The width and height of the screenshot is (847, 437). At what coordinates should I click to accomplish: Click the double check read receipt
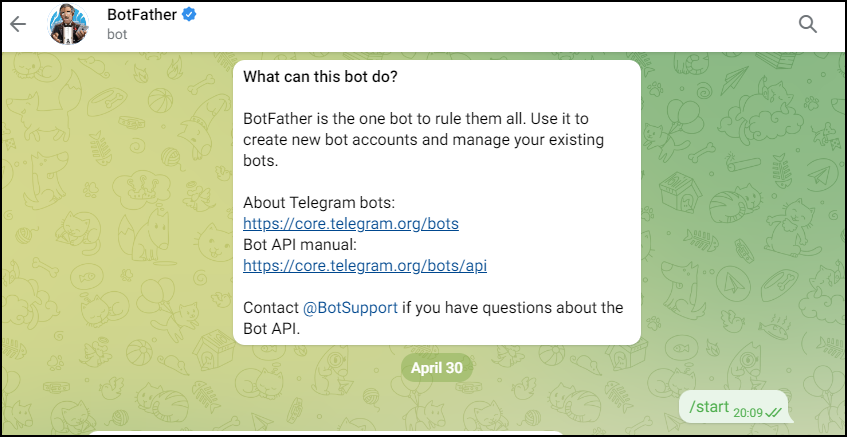[x=774, y=413]
